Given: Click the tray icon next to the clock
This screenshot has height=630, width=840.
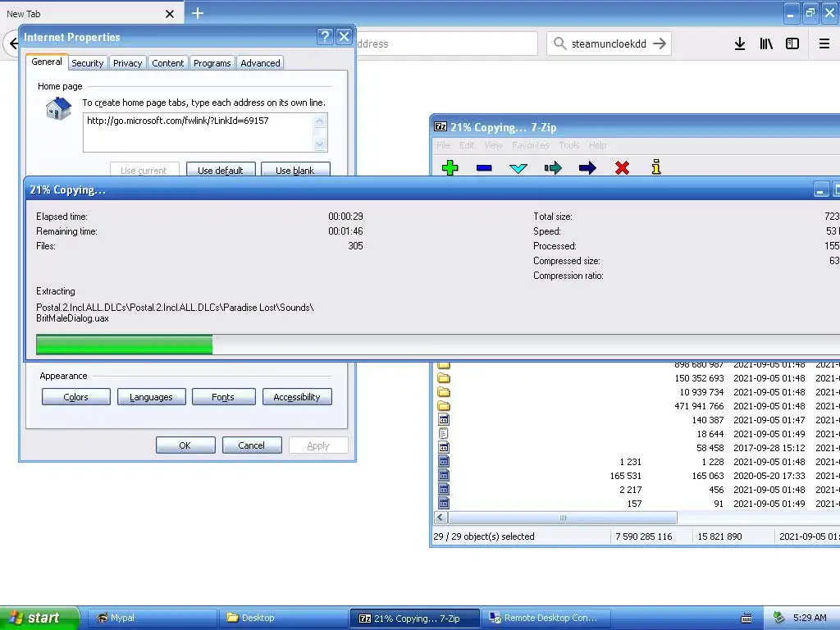Looking at the screenshot, I should [779, 618].
